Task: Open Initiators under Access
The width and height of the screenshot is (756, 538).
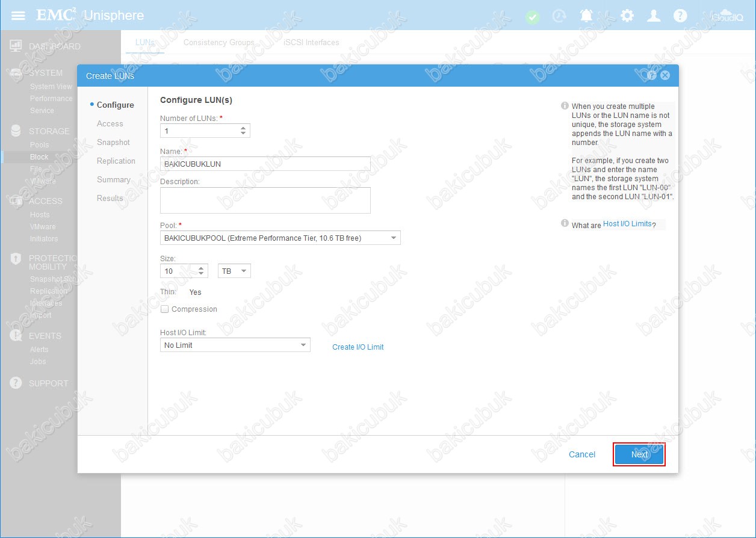Action: [44, 239]
